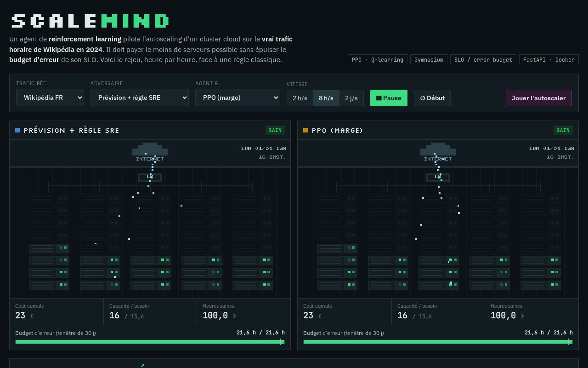Open the Trafic réel dropdown showing Wikipédia FR

click(x=50, y=98)
